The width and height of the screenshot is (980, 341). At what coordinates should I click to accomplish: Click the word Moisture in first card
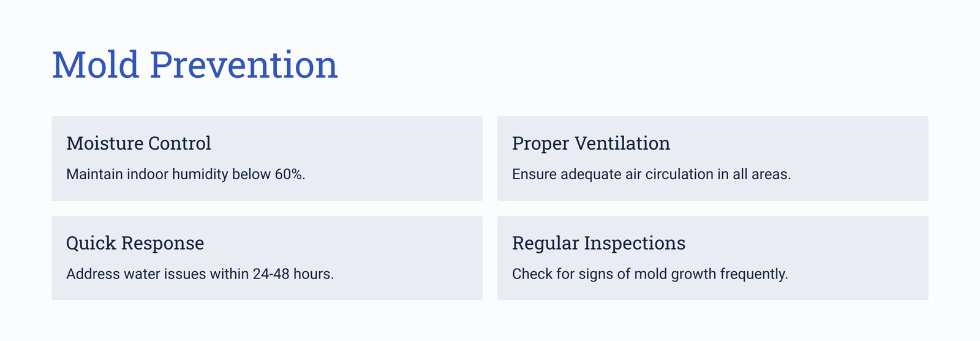105,143
